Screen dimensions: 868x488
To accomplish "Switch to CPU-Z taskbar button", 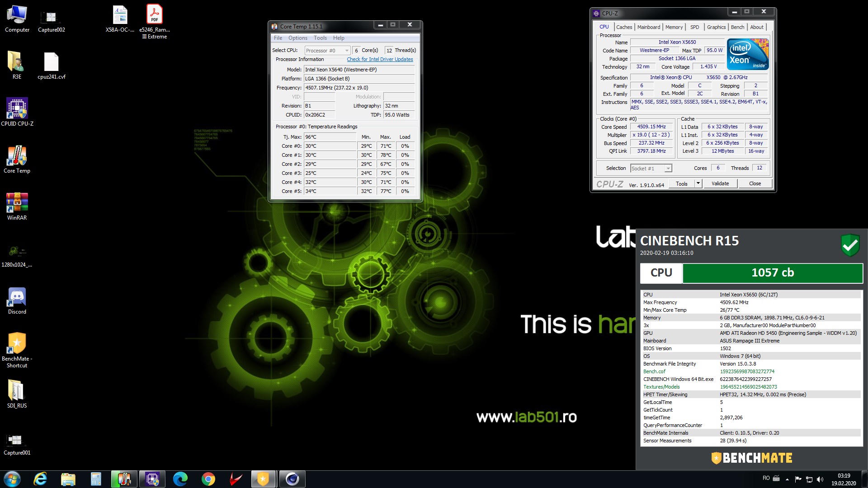I will [x=152, y=479].
